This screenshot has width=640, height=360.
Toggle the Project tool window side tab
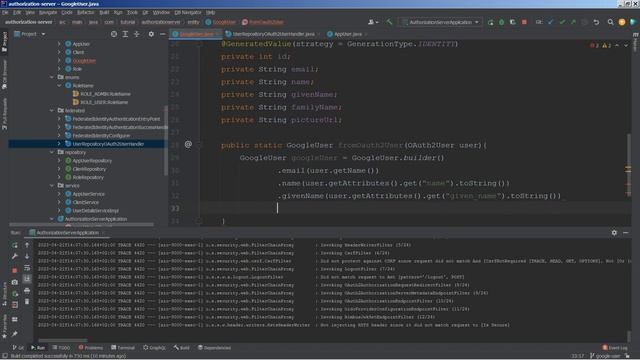4,42
